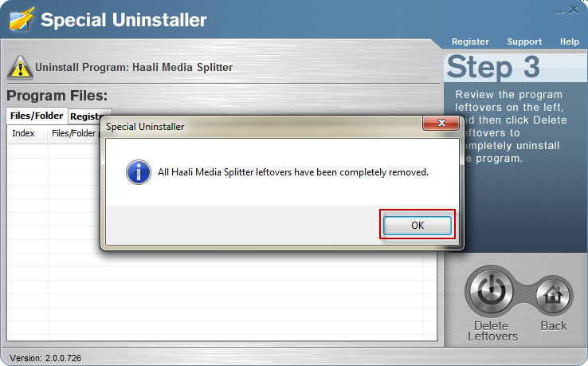This screenshot has width=588, height=366.
Task: Sort by the Files/Folder column header
Action: click(74, 134)
